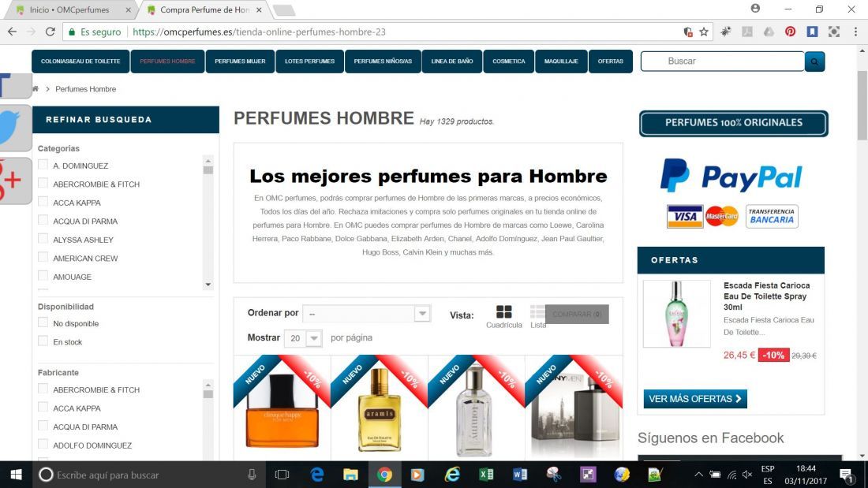Open PERFUMES NIÑOS/AS menu
This screenshot has height=488, width=868.
coord(383,61)
